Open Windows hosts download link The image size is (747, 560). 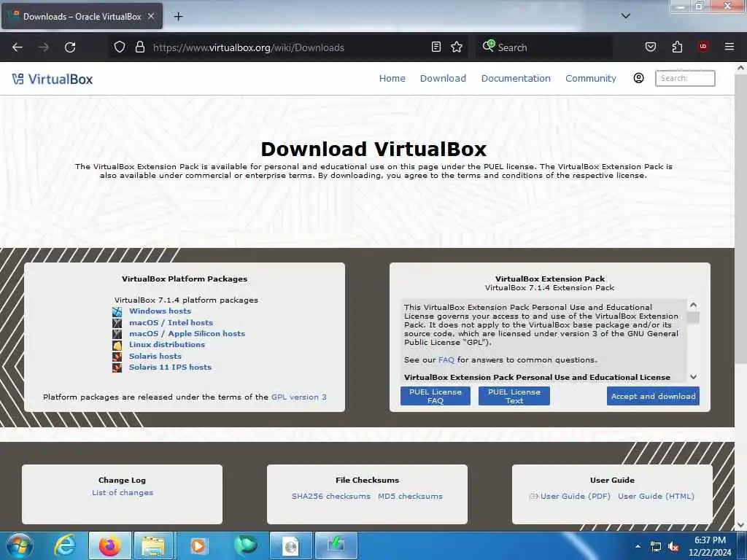coord(160,311)
